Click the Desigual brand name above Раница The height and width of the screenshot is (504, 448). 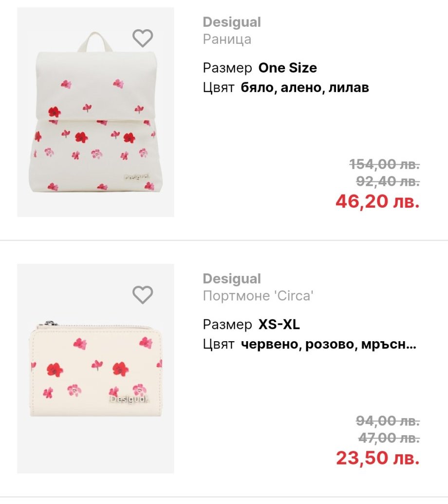click(232, 22)
